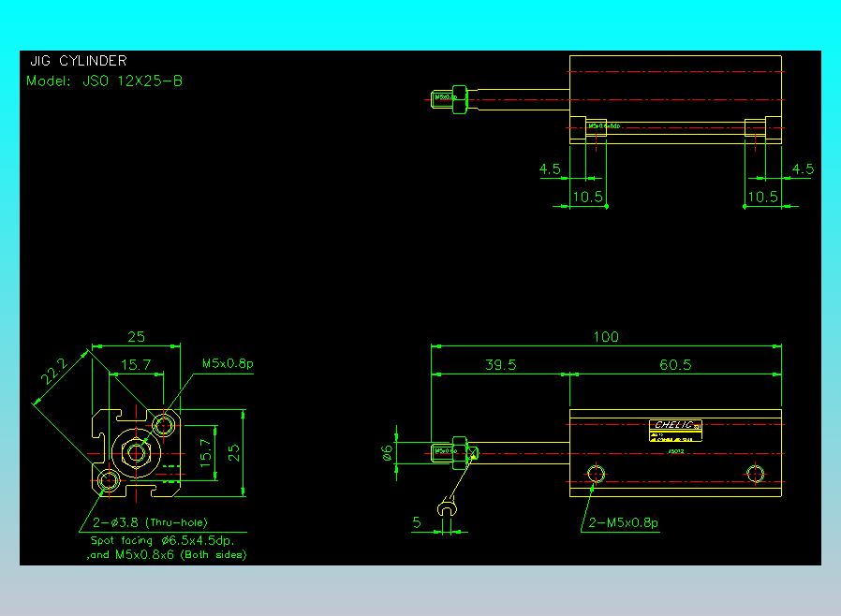Click the "JIG CYLINDER" title text
841x616 pixels.
tap(78, 61)
